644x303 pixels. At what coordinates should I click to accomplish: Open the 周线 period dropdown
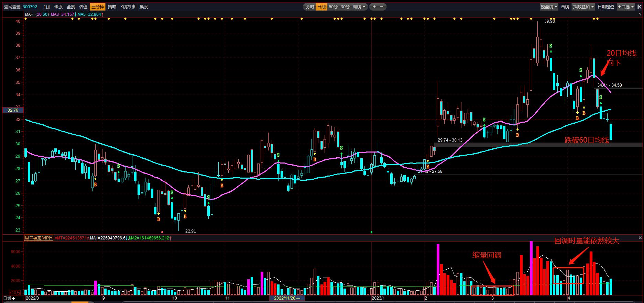tap(359, 7)
